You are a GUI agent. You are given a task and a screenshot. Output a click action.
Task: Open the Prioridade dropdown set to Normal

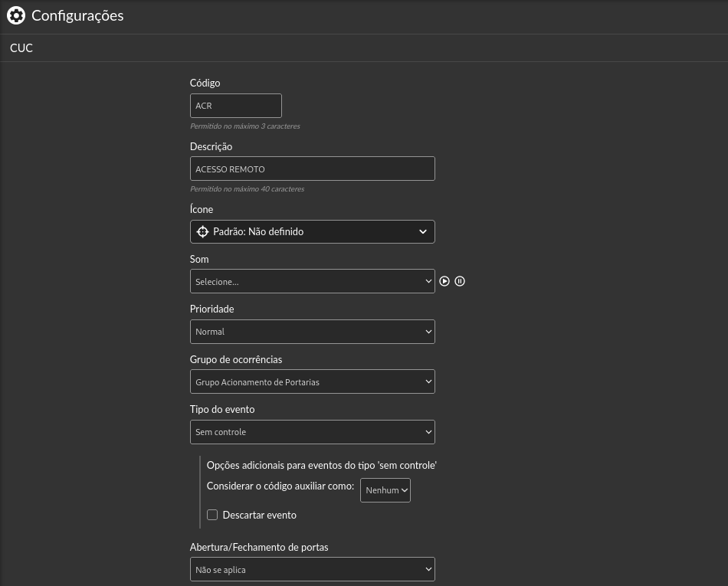pyautogui.click(x=313, y=332)
